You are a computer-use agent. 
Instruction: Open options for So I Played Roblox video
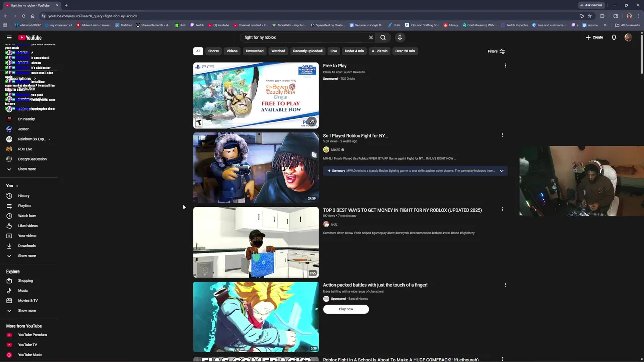[x=502, y=135]
